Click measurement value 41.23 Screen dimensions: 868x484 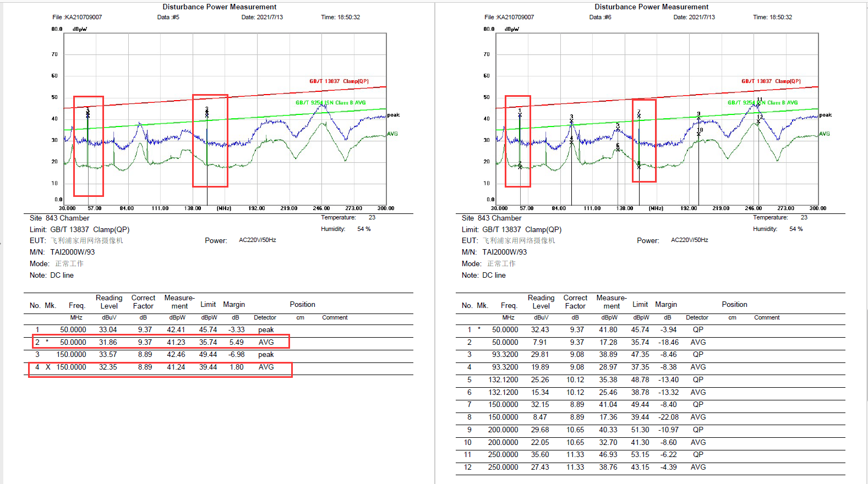point(176,342)
